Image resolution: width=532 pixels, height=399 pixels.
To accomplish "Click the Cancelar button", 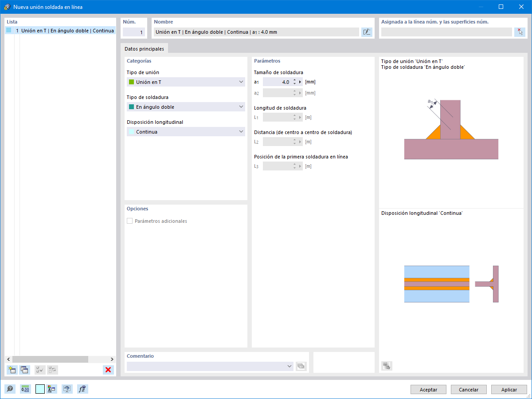I will [x=469, y=390].
